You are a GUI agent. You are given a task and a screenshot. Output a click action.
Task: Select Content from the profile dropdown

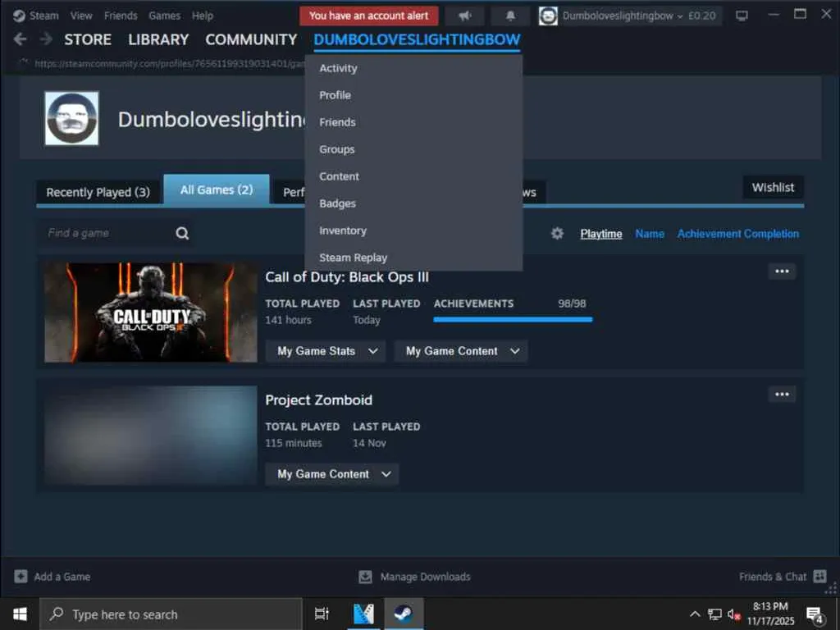(x=413, y=176)
